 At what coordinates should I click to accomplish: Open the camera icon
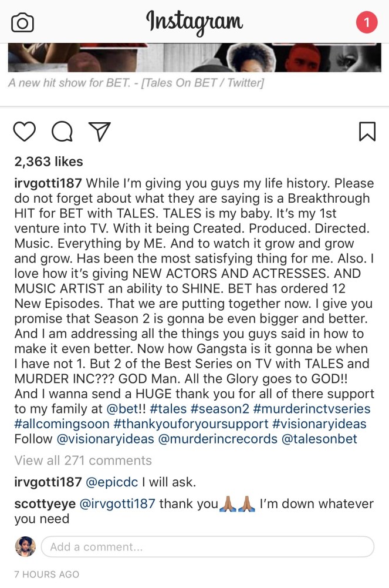[22, 22]
